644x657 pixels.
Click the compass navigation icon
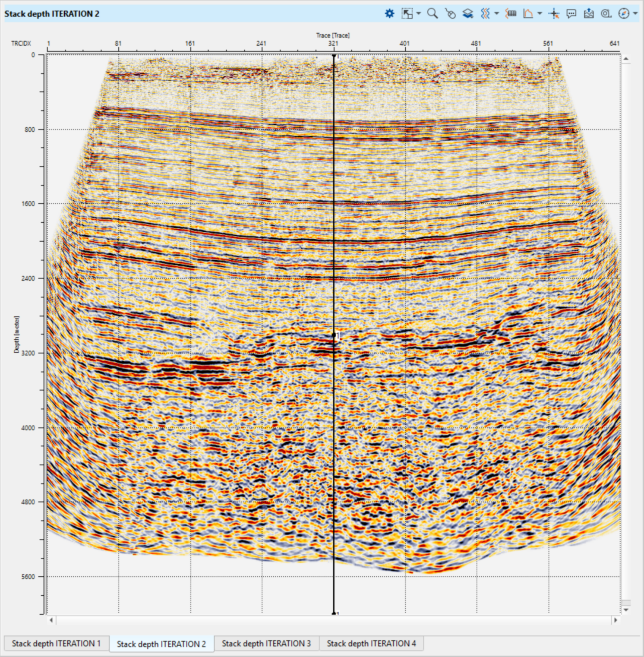pyautogui.click(x=623, y=14)
